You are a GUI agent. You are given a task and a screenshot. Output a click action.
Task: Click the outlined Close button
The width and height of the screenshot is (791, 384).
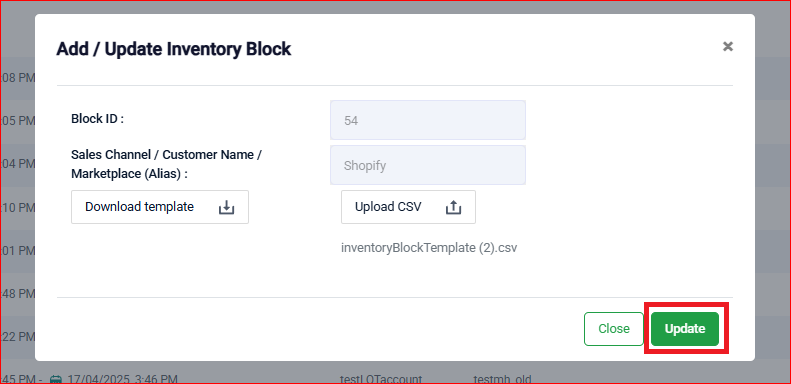pyautogui.click(x=614, y=328)
